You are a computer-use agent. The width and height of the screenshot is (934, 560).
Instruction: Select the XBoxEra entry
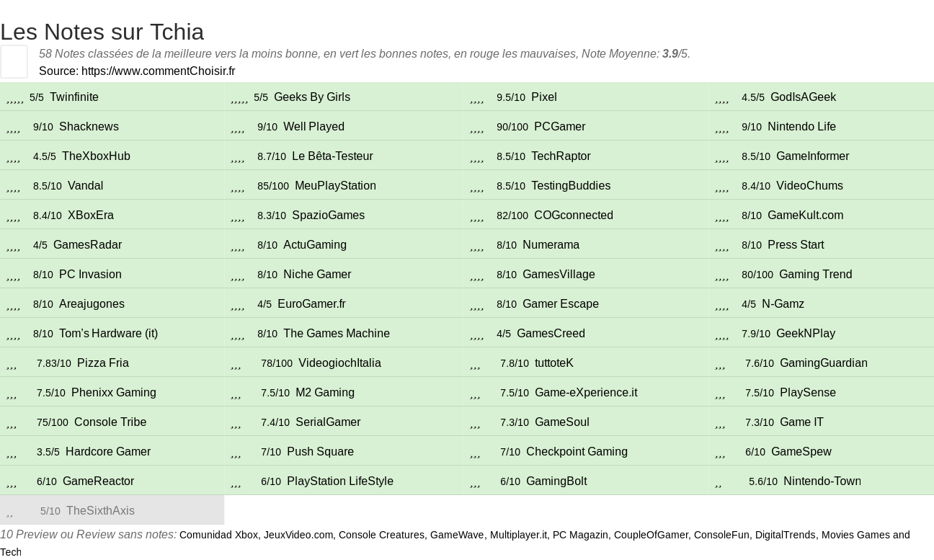point(91,215)
